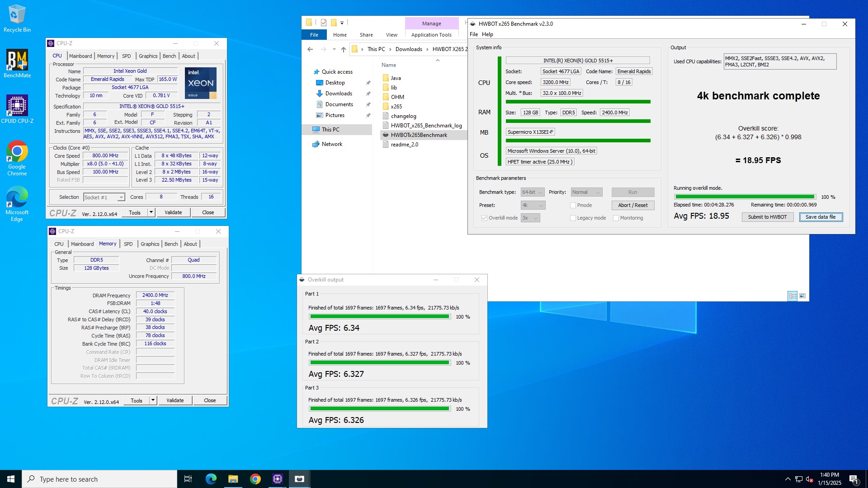This screenshot has height=488, width=868.
Task: Open Explorer recent locations dropdown
Action: point(334,49)
